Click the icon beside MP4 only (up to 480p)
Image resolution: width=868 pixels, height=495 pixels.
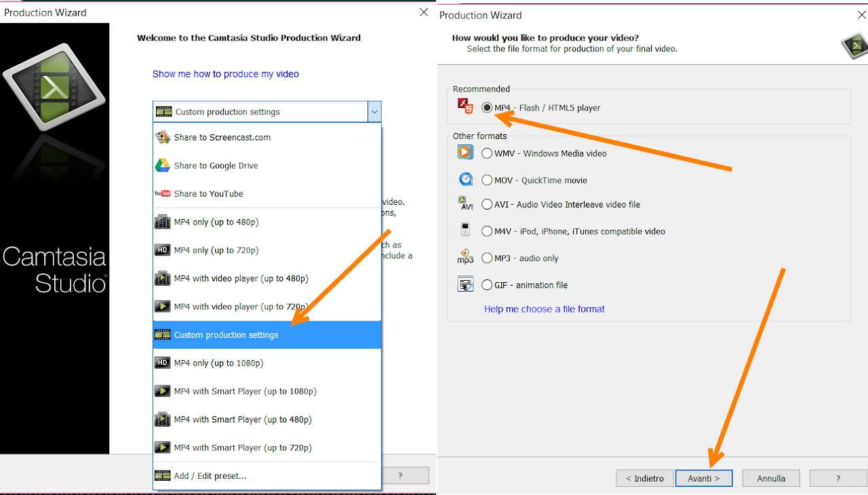pyautogui.click(x=163, y=222)
